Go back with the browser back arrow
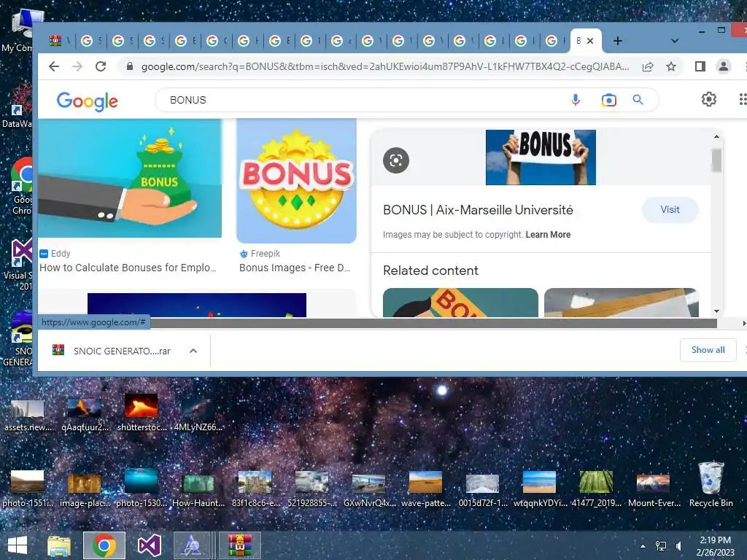The image size is (747, 560). coord(54,66)
